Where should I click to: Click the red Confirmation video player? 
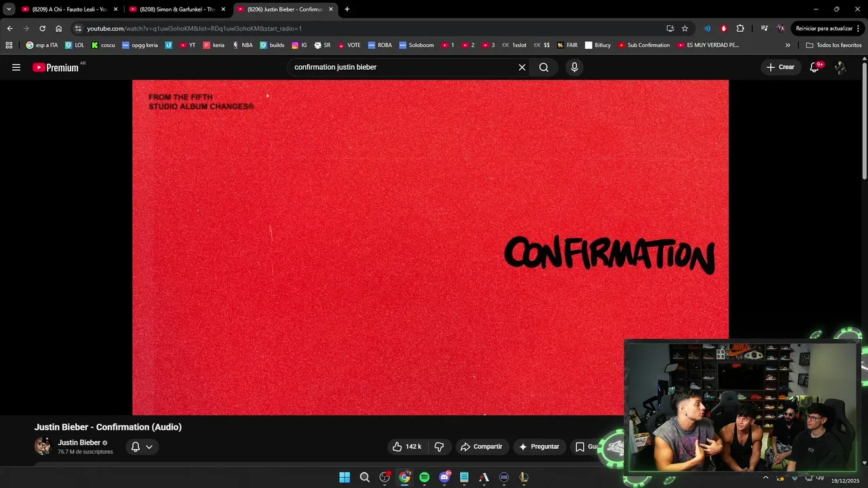click(431, 247)
